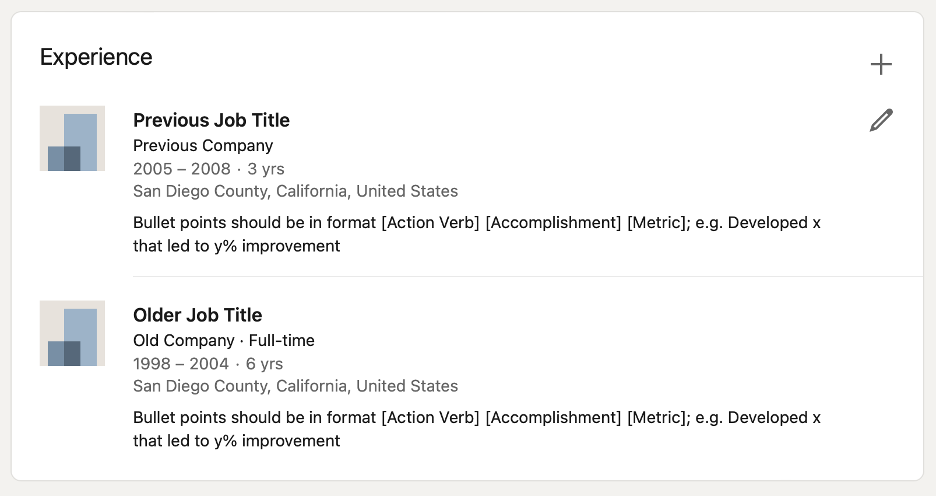Click the 3 yrs duration text

pos(266,169)
